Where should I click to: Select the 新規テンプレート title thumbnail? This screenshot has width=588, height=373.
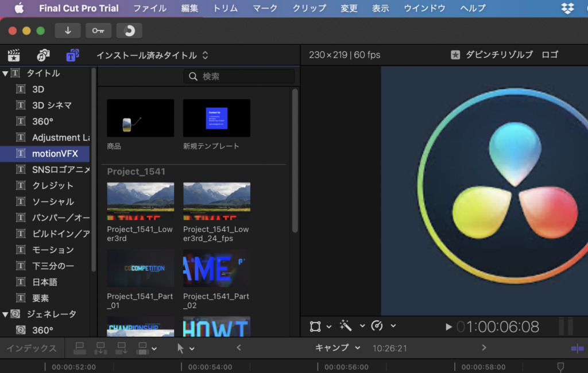216,118
